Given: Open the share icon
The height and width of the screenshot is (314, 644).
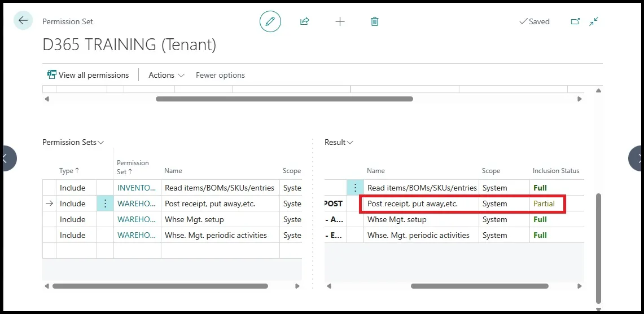Looking at the screenshot, I should (304, 21).
